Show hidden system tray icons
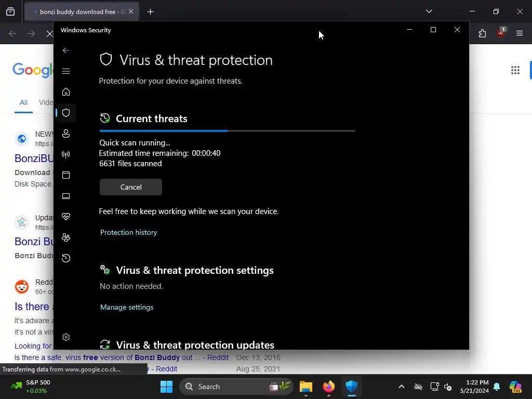The width and height of the screenshot is (532, 399). [402, 387]
